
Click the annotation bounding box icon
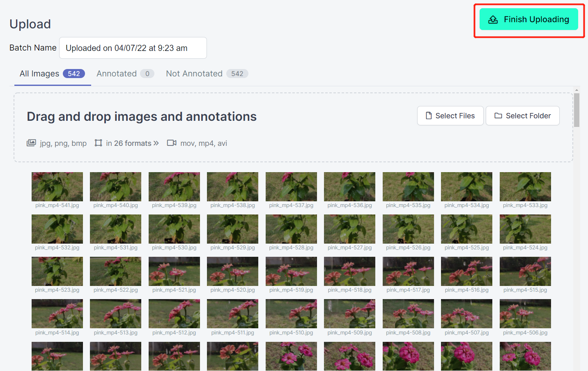click(98, 143)
